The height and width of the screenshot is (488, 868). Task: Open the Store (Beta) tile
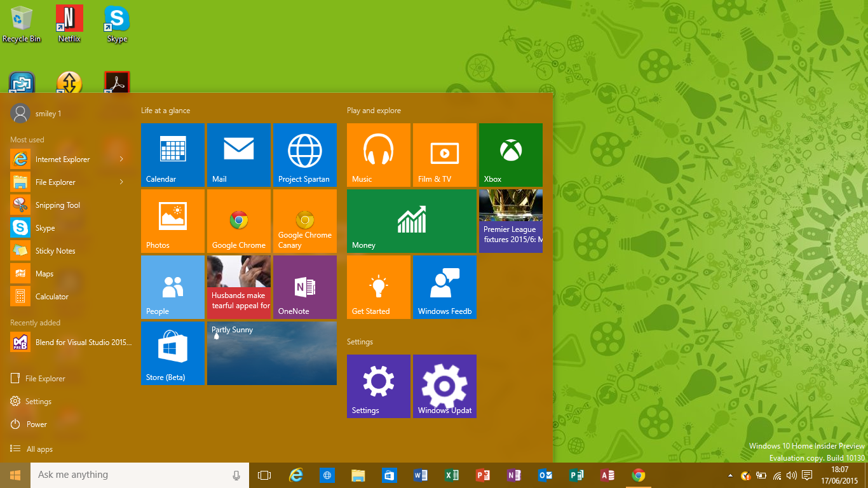point(173,353)
